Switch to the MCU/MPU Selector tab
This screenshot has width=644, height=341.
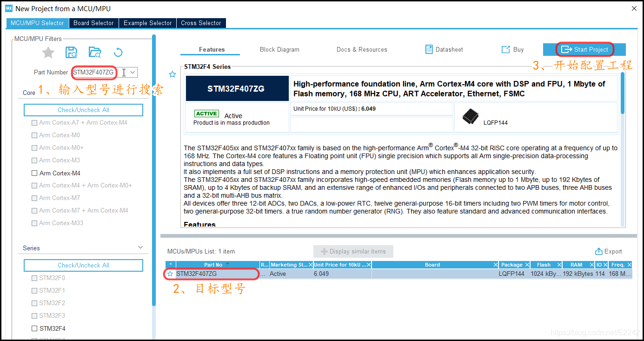click(37, 23)
